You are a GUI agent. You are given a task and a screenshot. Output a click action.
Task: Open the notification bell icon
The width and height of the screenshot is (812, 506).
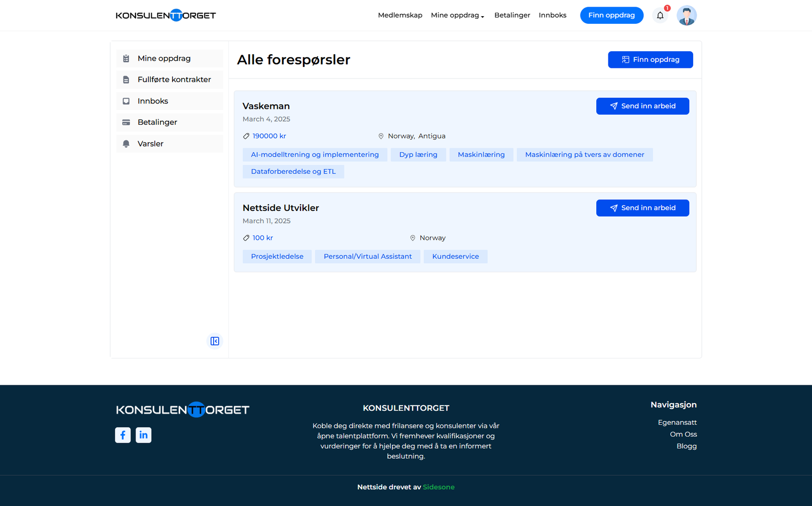[x=660, y=15]
